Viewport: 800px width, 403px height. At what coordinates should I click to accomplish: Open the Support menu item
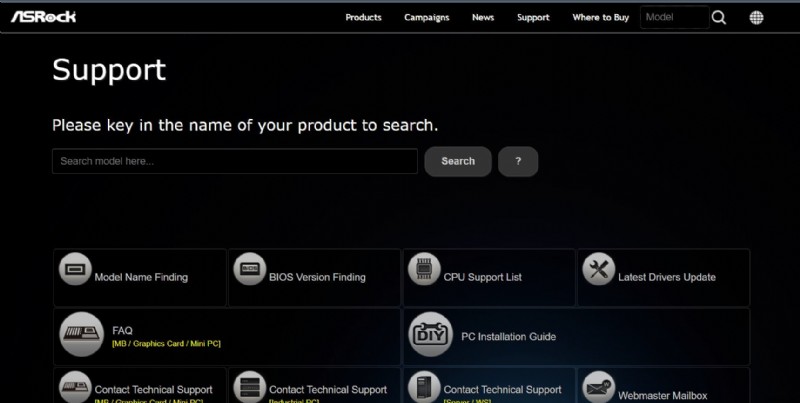tap(533, 17)
